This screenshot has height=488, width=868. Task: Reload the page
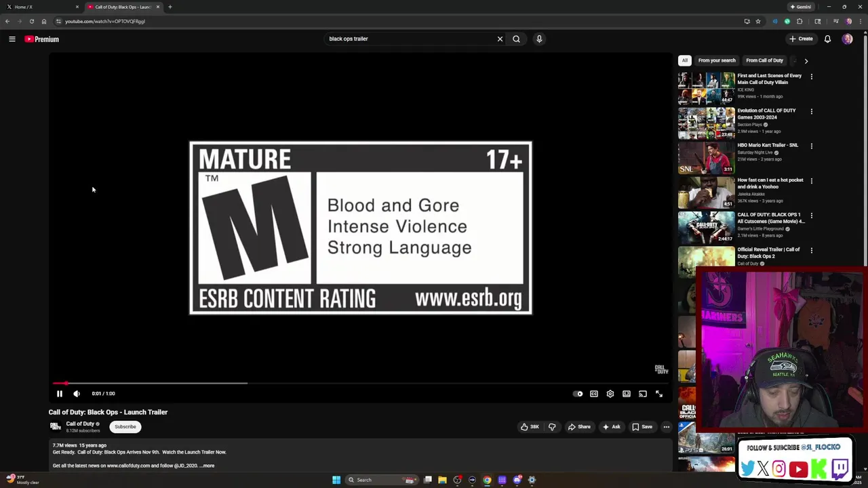32,21
